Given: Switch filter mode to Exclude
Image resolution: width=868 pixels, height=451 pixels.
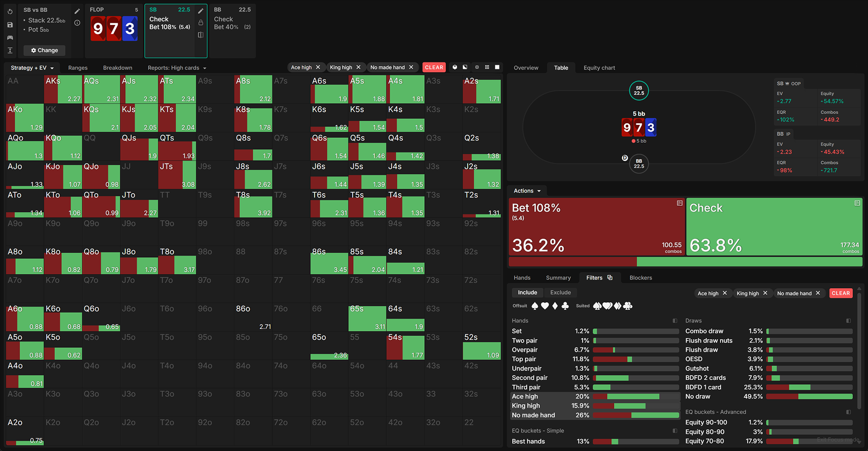Looking at the screenshot, I should pos(560,293).
